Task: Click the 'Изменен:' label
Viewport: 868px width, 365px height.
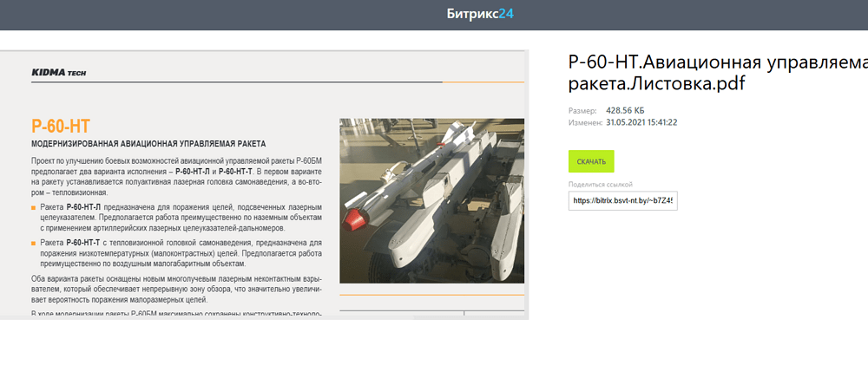Action: tap(585, 122)
